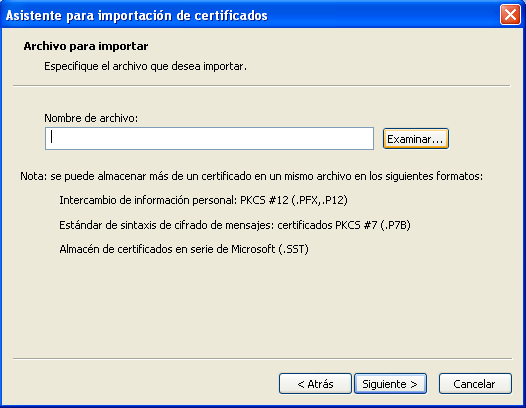526x408 pixels.
Task: Click the Archivo para importar heading
Action: [86, 46]
